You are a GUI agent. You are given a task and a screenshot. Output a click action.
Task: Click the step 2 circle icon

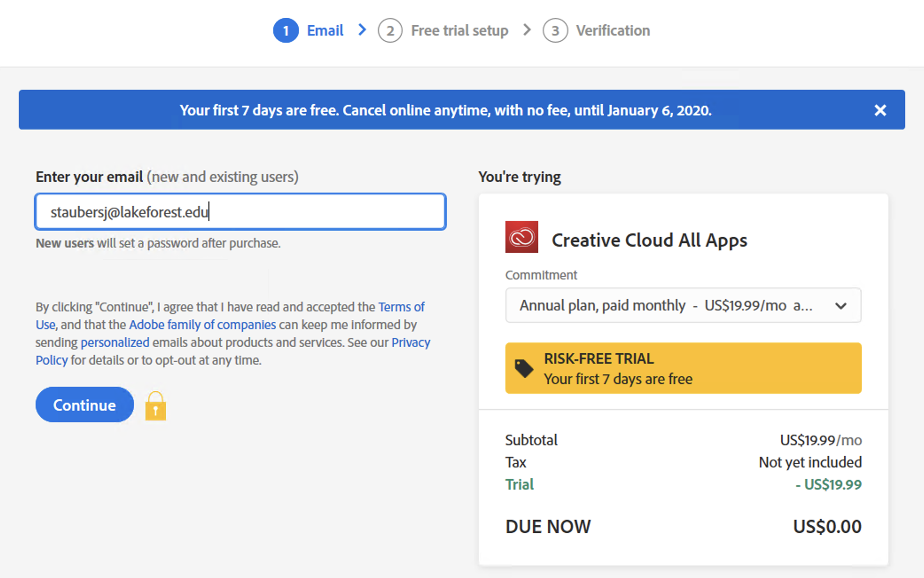pyautogui.click(x=390, y=31)
